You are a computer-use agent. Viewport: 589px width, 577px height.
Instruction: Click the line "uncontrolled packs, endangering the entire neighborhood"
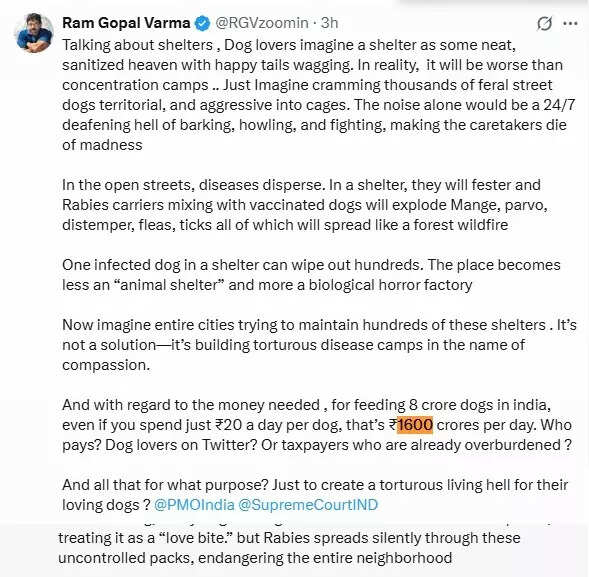click(x=255, y=558)
